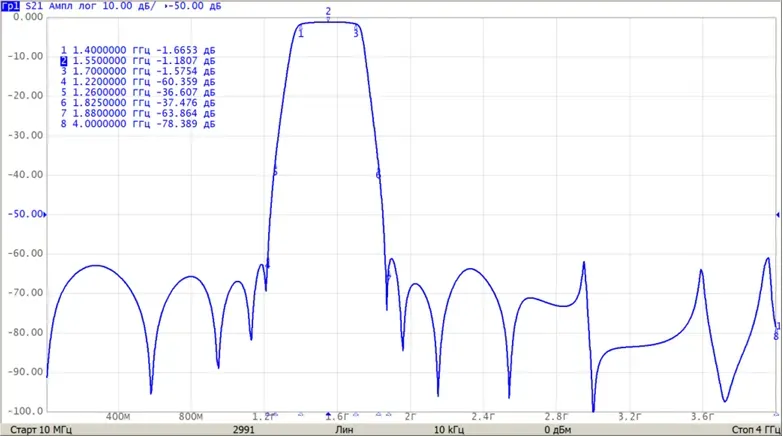
Task: Click marker 3 on the trace
Action: tap(356, 33)
